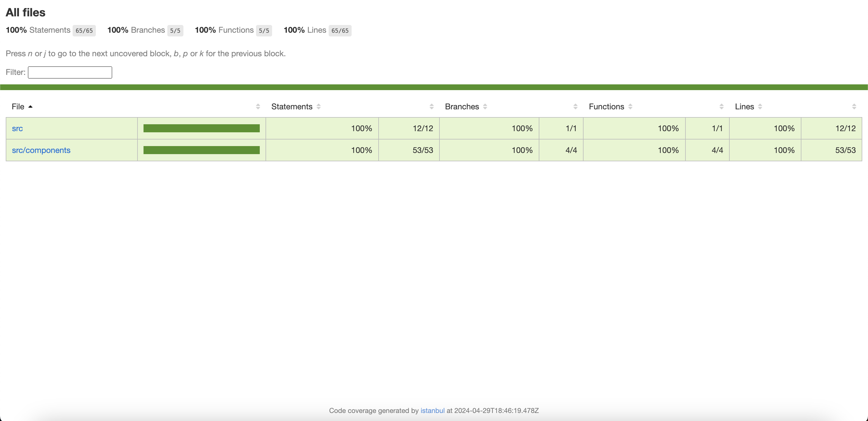Sort by File column ascending arrow

coord(30,106)
